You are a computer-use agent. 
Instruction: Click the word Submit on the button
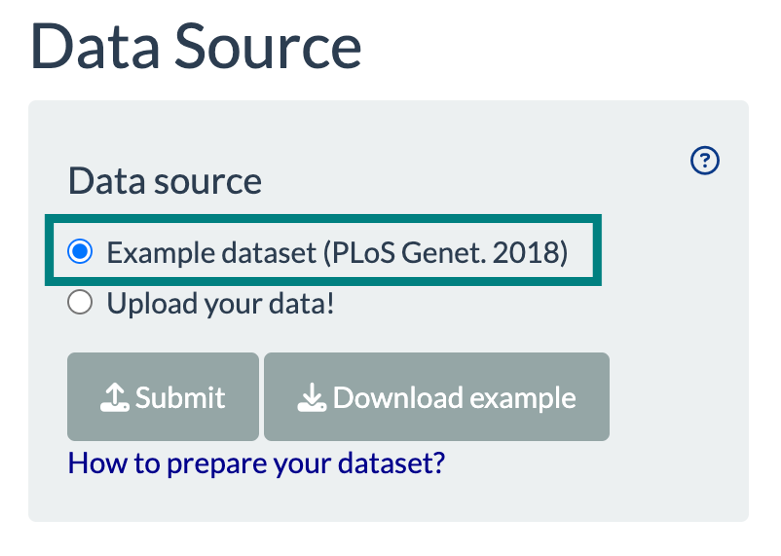click(180, 398)
